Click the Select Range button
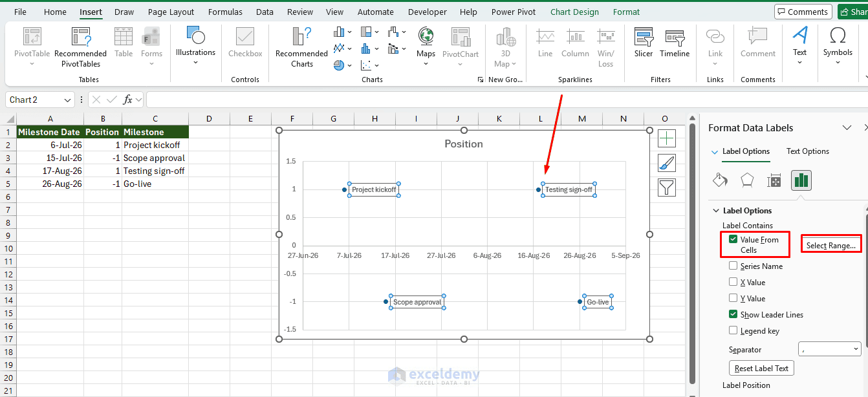Viewport: 868px width, 397px height. coord(831,245)
